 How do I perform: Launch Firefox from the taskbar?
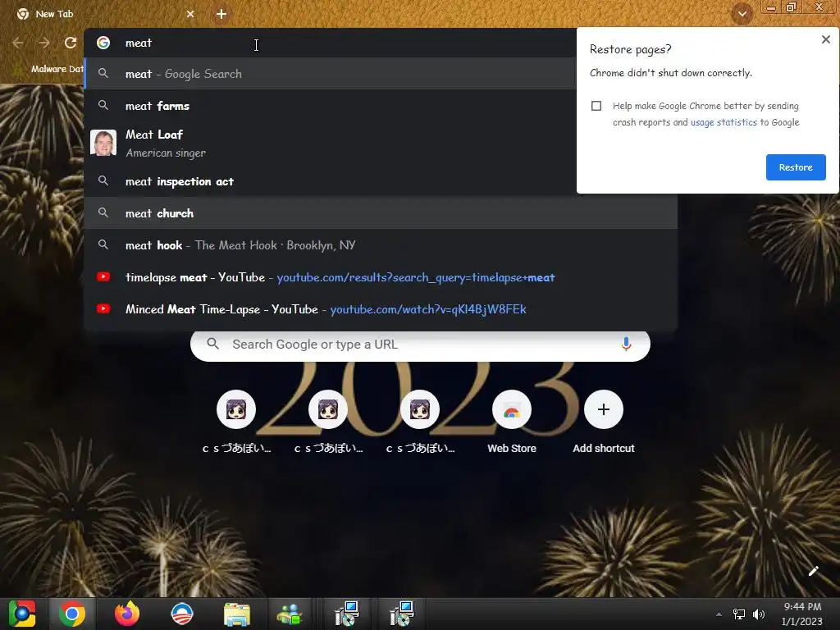127,614
